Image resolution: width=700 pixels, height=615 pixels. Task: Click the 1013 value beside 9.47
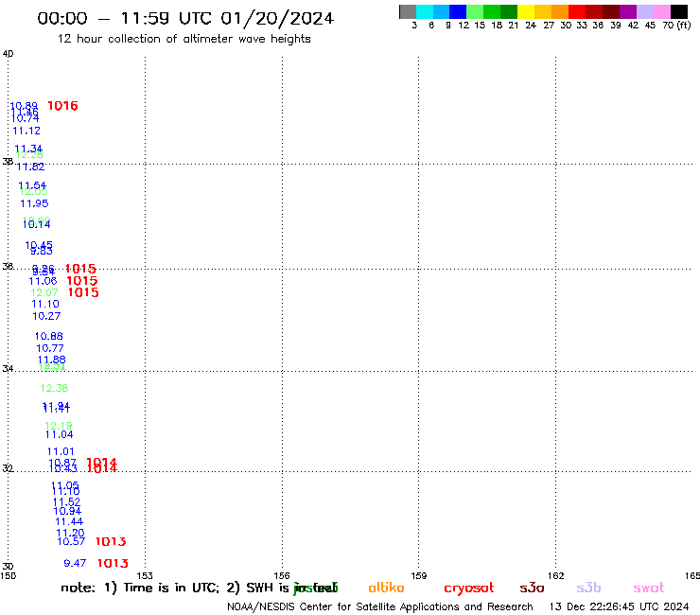pos(113,563)
